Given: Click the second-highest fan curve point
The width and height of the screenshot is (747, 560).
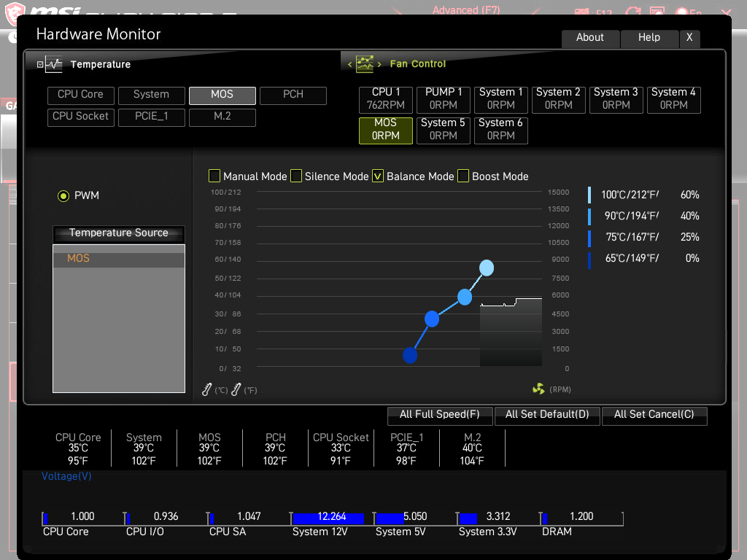Looking at the screenshot, I should (x=465, y=297).
